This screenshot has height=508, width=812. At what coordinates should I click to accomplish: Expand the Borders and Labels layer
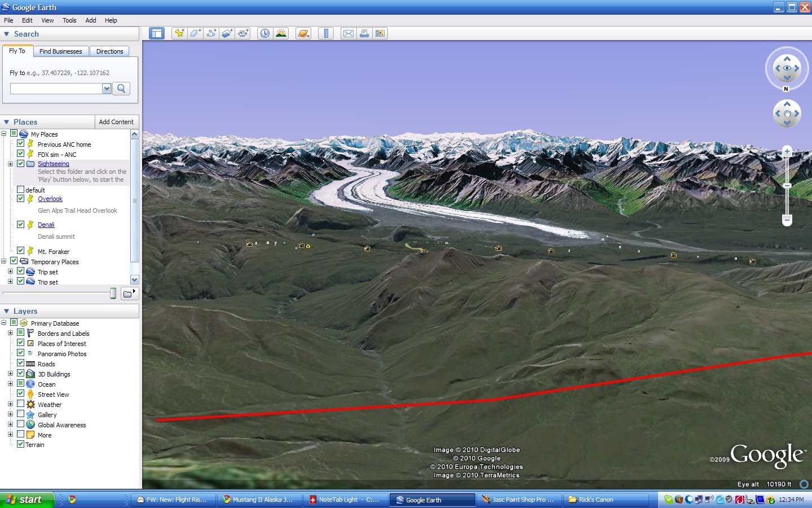[x=10, y=333]
